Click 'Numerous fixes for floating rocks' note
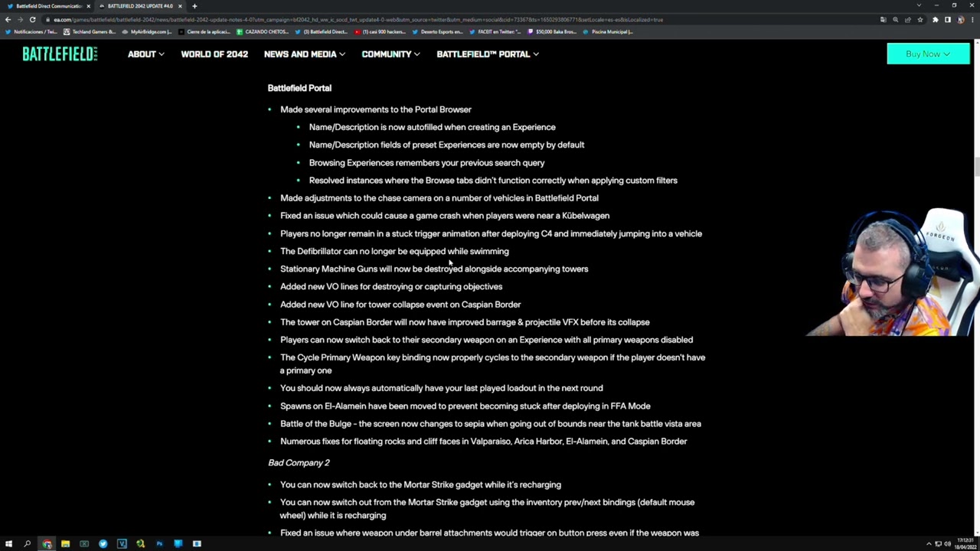The width and height of the screenshot is (980, 551). click(x=484, y=441)
